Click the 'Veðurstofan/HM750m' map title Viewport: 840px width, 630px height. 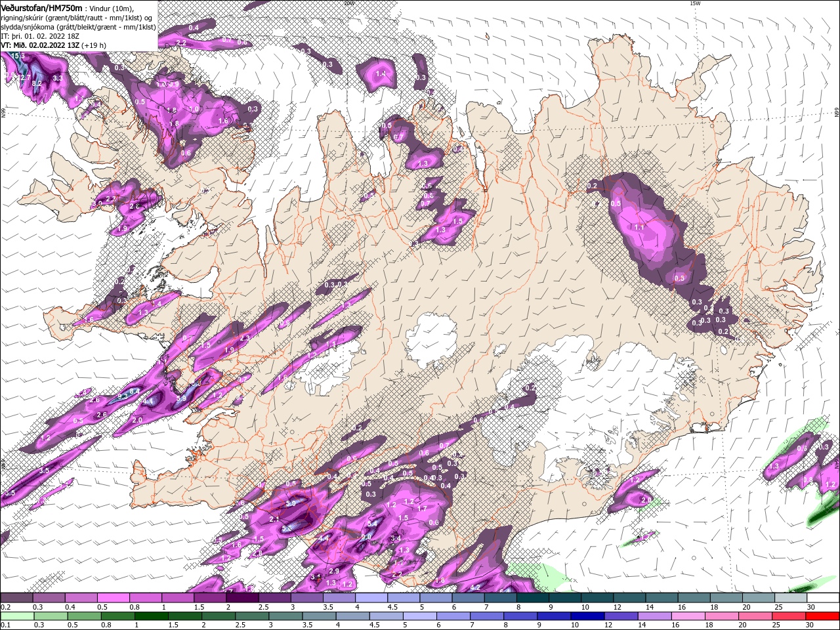pyautogui.click(x=41, y=7)
